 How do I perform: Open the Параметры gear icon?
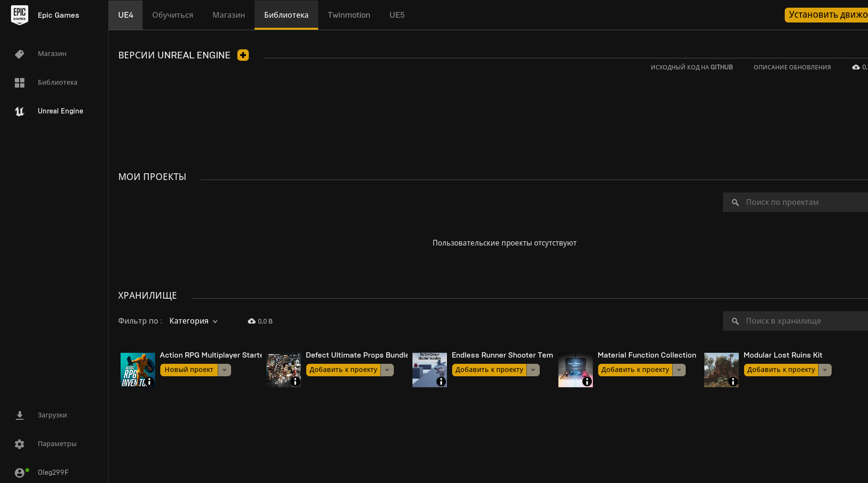point(20,444)
